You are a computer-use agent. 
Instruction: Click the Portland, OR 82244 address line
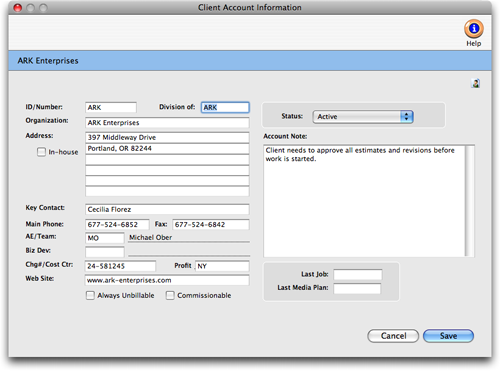[x=167, y=149]
